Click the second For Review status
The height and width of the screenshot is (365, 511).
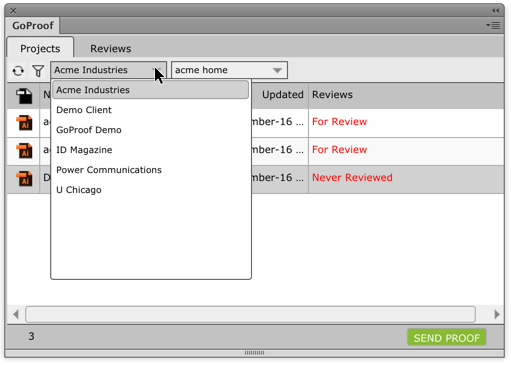339,150
